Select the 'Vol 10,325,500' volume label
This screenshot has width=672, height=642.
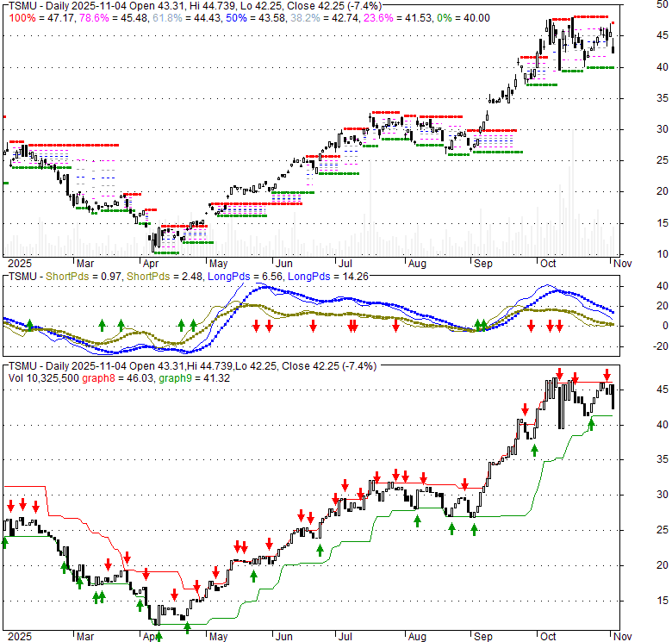pyautogui.click(x=44, y=378)
